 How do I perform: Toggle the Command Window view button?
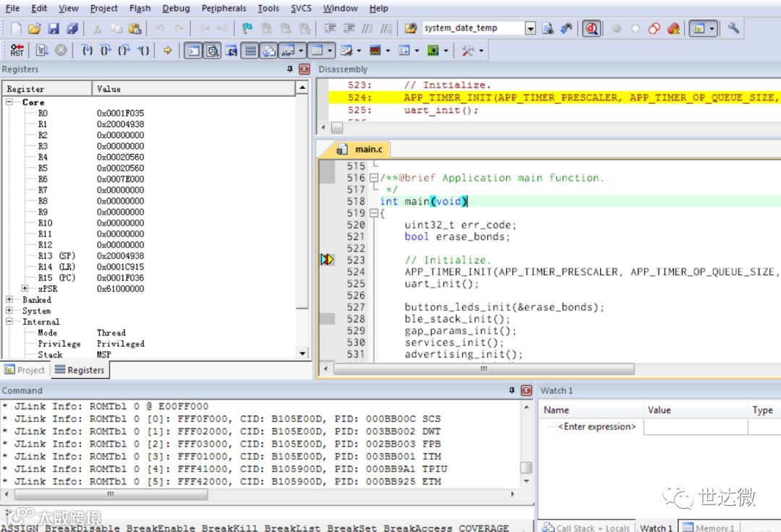click(193, 51)
